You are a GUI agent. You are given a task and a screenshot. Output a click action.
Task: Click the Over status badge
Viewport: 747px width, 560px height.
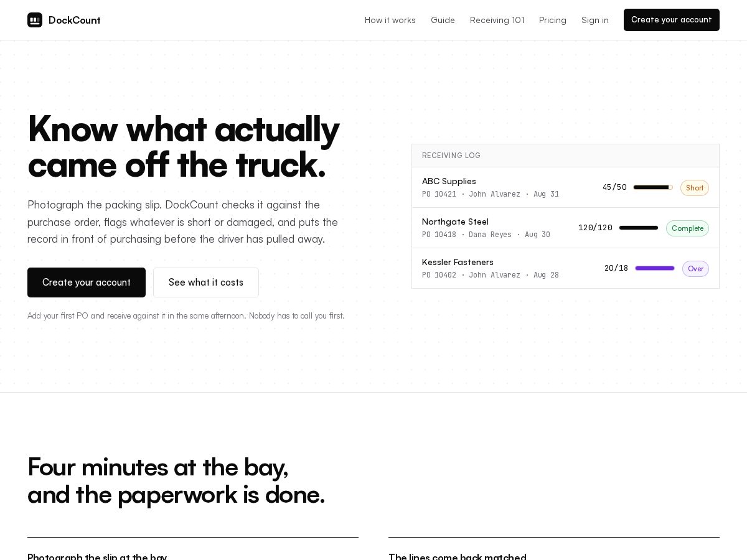(x=695, y=269)
